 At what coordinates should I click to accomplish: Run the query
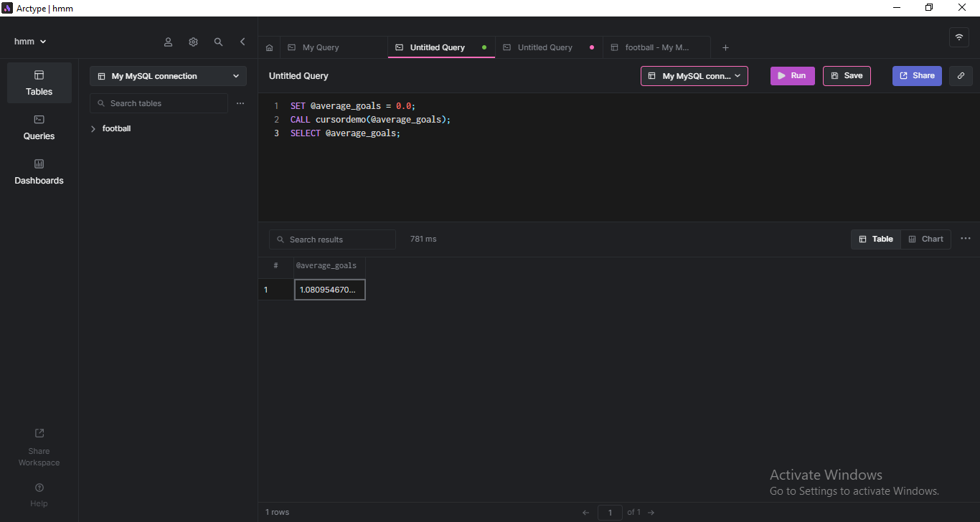(793, 76)
